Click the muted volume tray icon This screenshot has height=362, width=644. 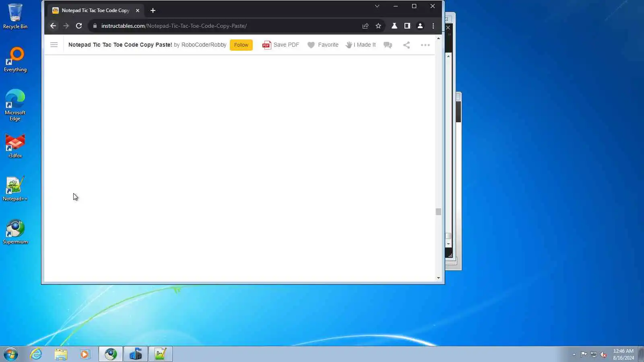603,354
